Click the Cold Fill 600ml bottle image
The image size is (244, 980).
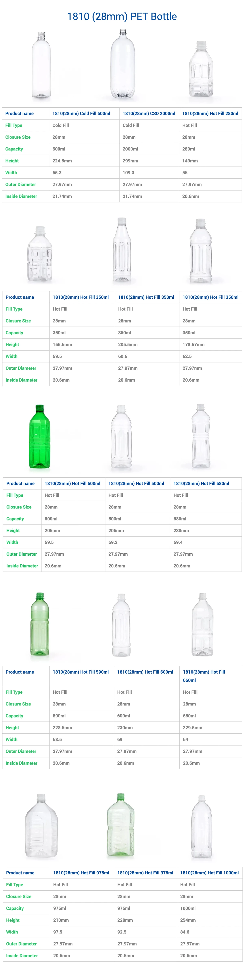[x=41, y=65]
